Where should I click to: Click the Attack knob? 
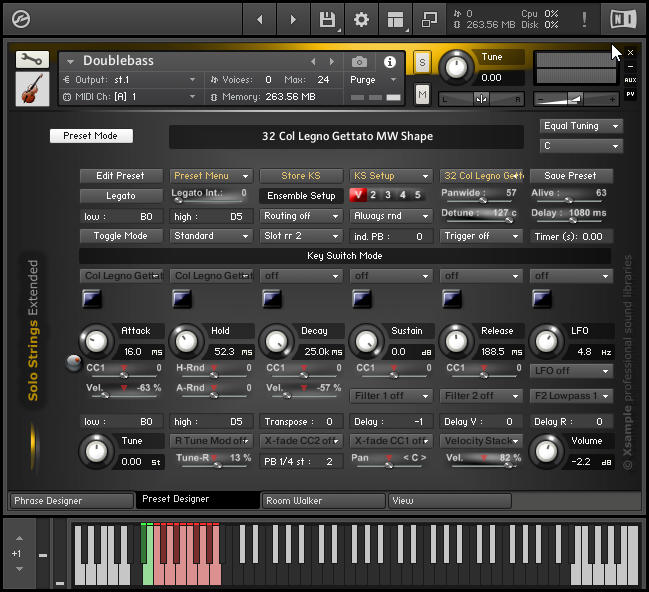(96, 342)
